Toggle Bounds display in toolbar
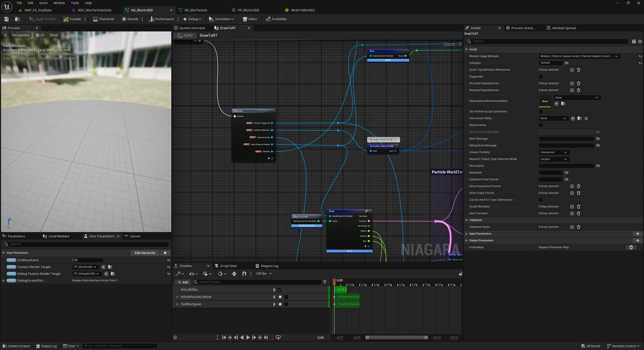Image resolution: width=644 pixels, height=350 pixels. (x=130, y=19)
